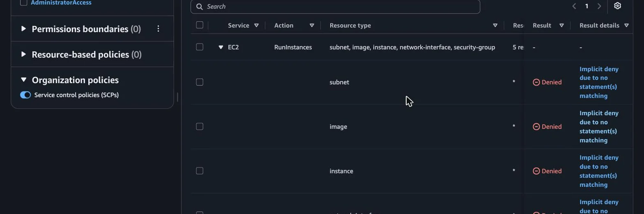Screen dimensions: 644x214
Task: Click the RunInstances action cell
Action: point(293,47)
